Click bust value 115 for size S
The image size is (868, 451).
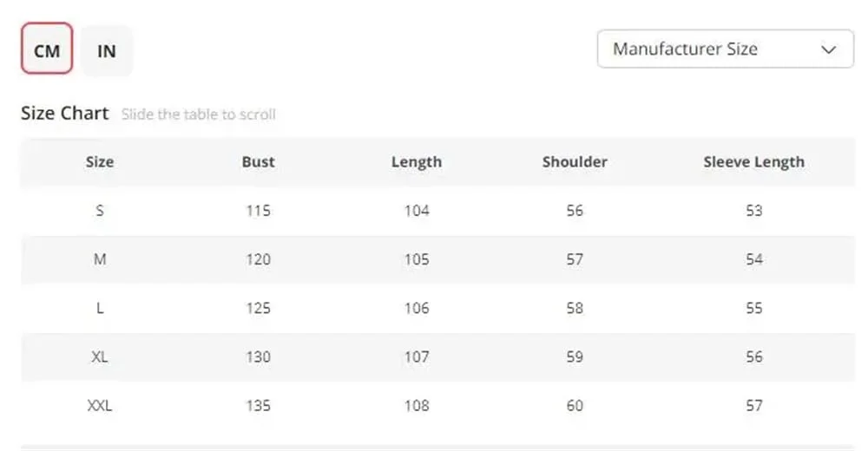pos(258,211)
